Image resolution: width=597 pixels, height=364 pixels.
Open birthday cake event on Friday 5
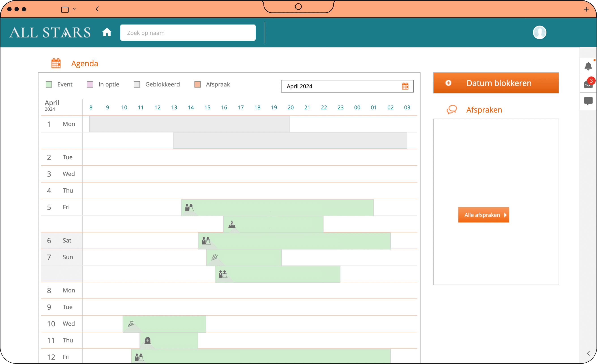point(273,224)
